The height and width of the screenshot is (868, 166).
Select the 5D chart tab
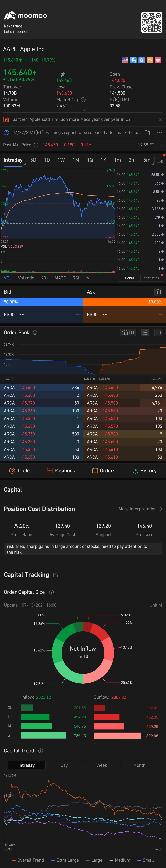pos(33,160)
